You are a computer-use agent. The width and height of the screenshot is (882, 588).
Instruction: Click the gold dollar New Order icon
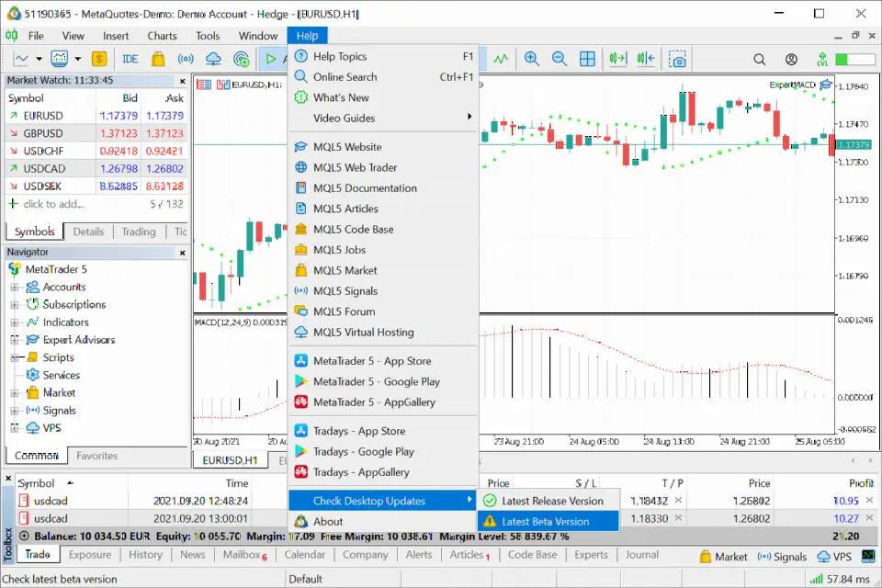pyautogui.click(x=99, y=59)
